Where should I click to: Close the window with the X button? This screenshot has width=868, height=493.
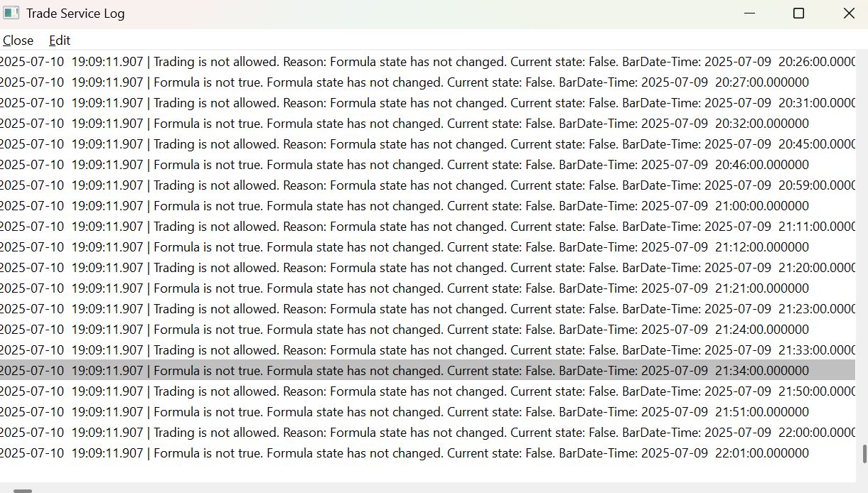[849, 13]
